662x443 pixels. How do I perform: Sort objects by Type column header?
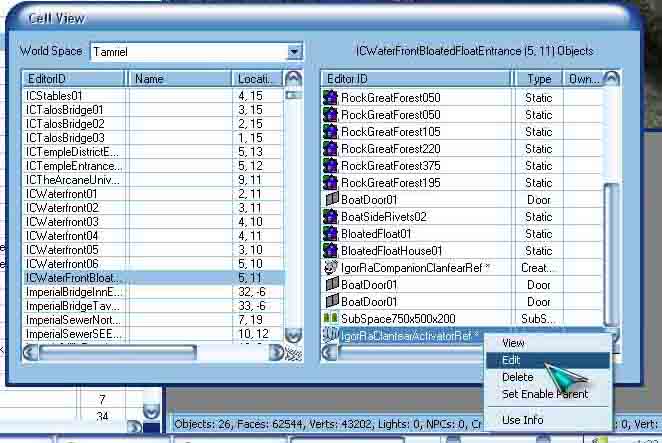pos(539,79)
